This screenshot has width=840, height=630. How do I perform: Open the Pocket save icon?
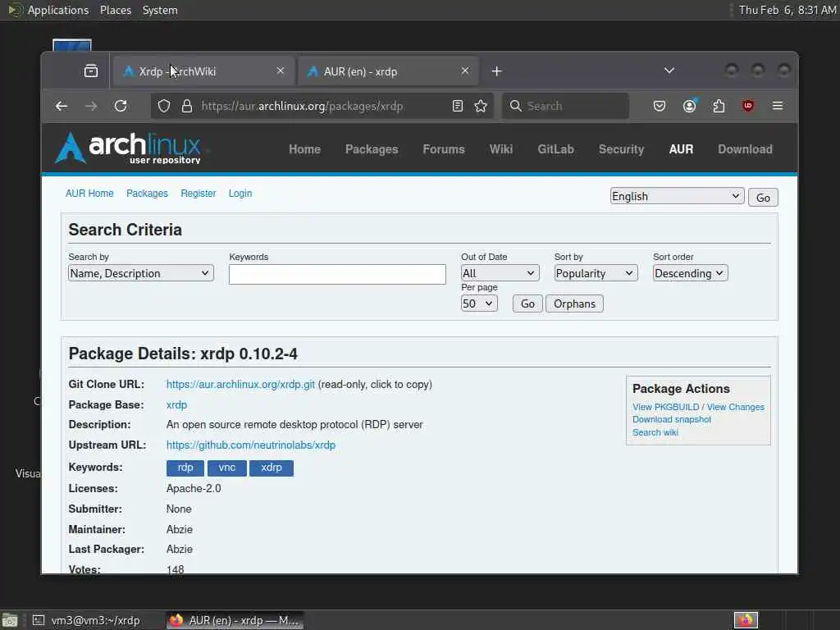point(660,106)
